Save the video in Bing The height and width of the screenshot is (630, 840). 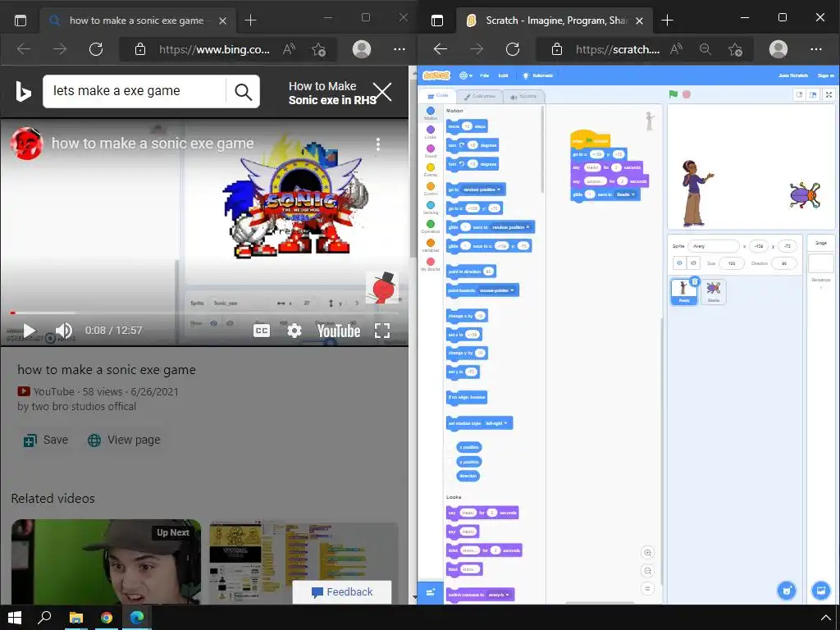click(x=46, y=441)
